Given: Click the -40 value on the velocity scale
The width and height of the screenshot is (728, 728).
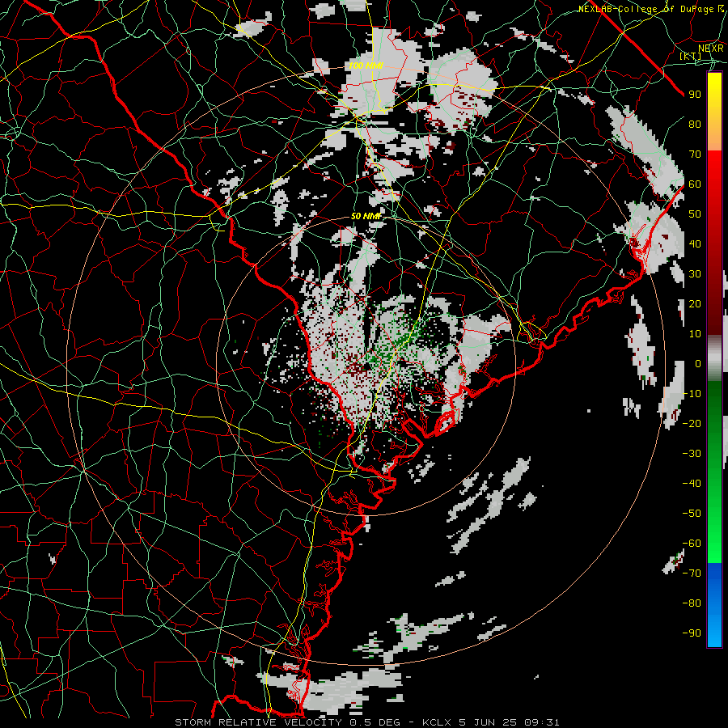Looking at the screenshot, I should 692,484.
